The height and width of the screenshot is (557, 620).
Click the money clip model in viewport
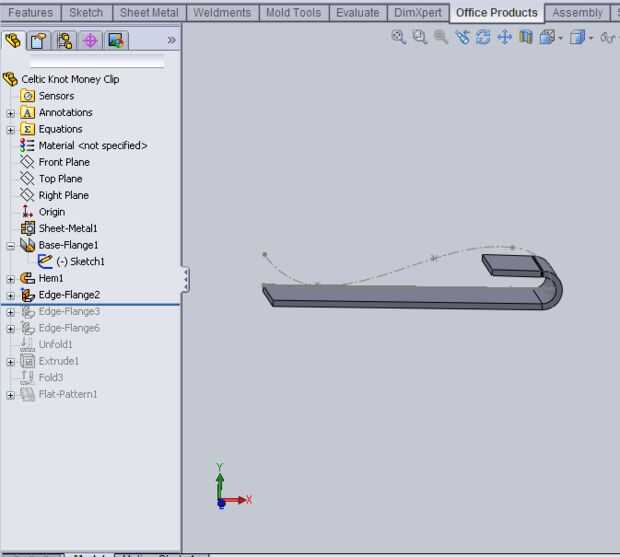pos(407,295)
